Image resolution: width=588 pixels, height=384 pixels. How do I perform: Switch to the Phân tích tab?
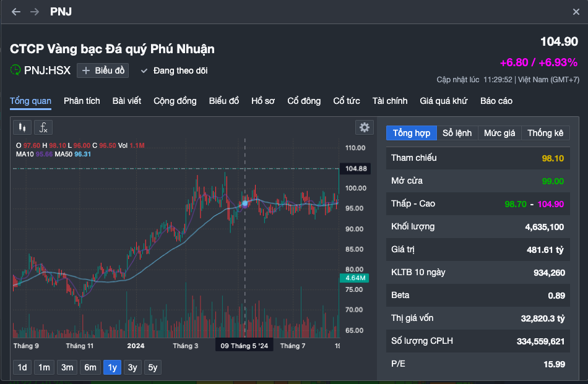pyautogui.click(x=82, y=101)
